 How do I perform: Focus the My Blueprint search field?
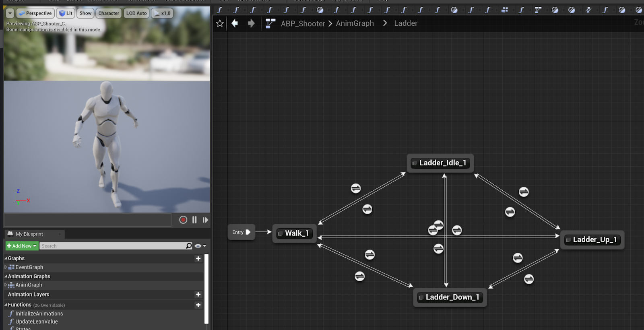(113, 246)
